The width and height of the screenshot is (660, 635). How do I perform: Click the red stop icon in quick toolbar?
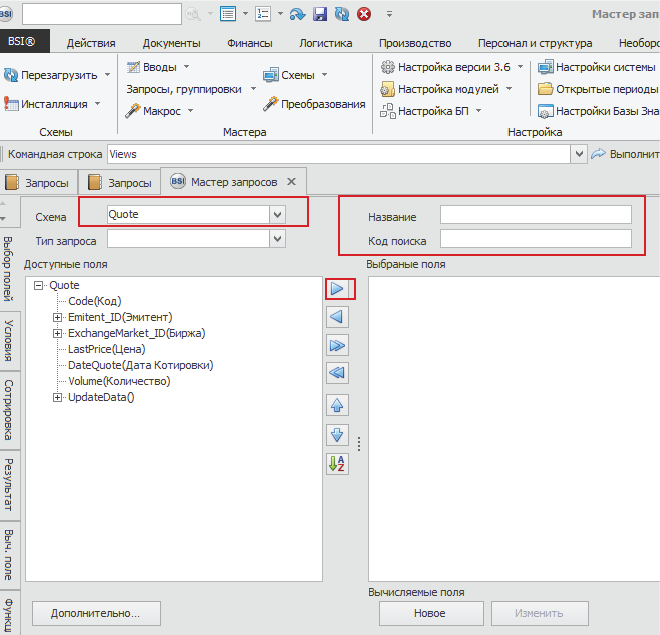(363, 14)
